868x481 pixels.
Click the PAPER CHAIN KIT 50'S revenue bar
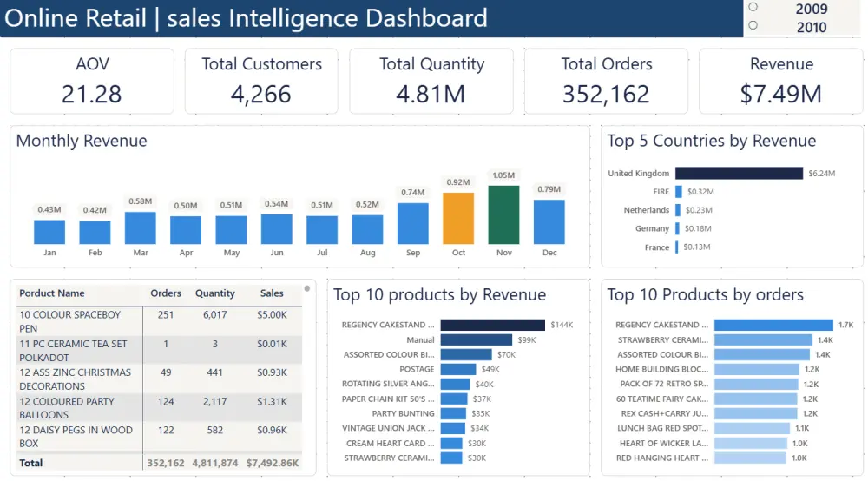(454, 399)
